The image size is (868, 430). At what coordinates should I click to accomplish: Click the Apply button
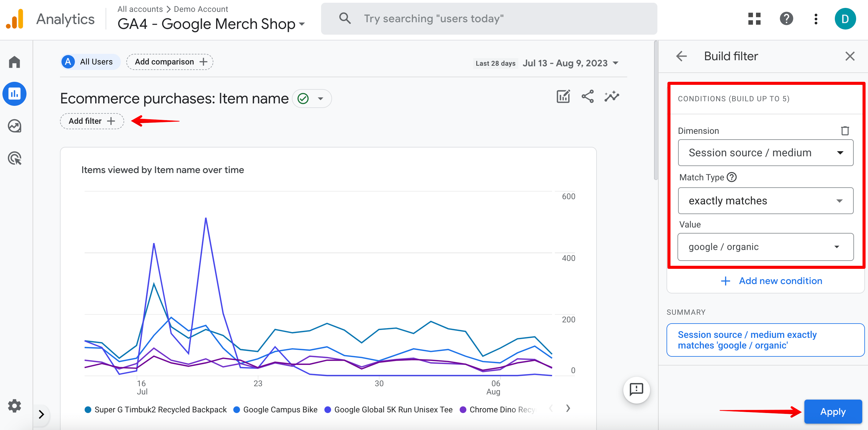coord(833,411)
